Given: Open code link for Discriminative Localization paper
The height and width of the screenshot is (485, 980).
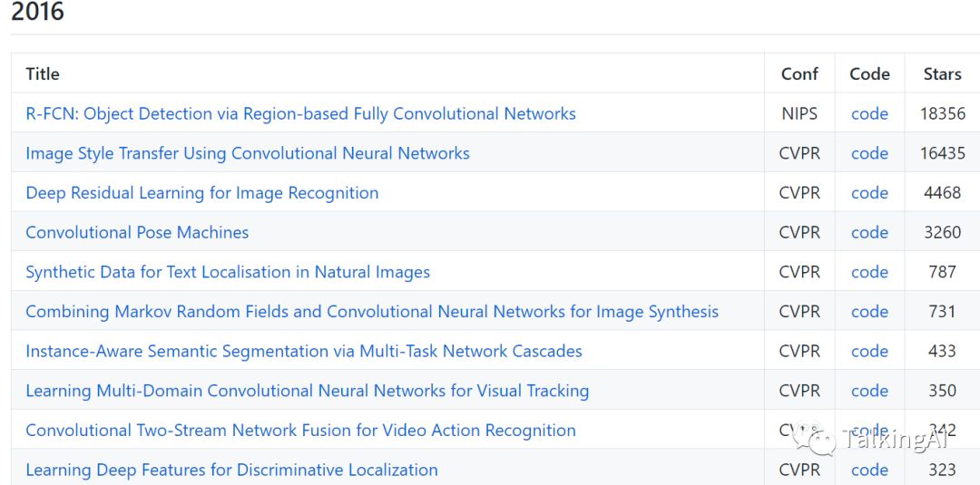Looking at the screenshot, I should pyautogui.click(x=869, y=470).
